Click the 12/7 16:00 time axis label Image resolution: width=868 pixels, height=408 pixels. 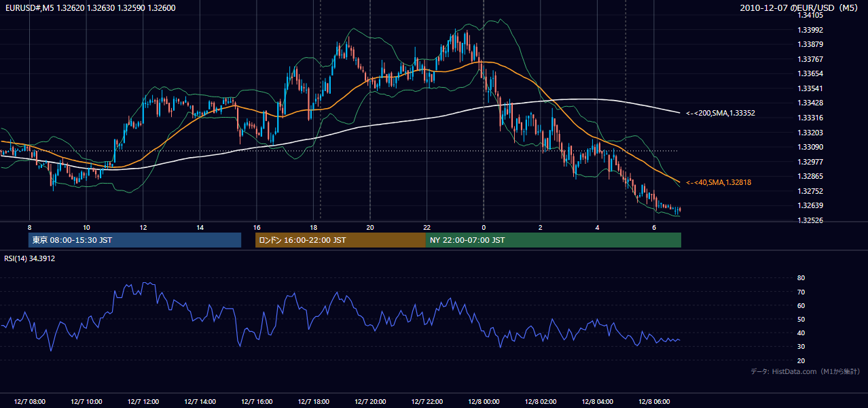tap(256, 402)
